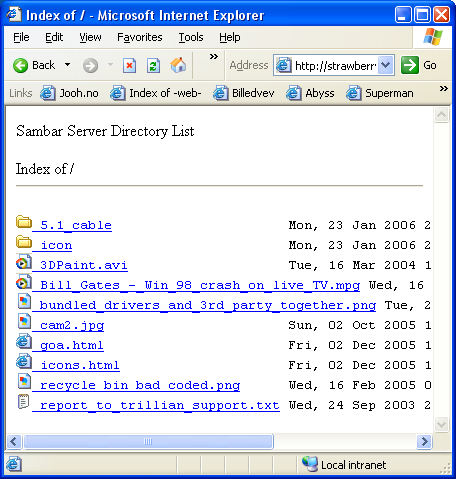Open the Tools menu
The width and height of the screenshot is (456, 479).
(191, 37)
